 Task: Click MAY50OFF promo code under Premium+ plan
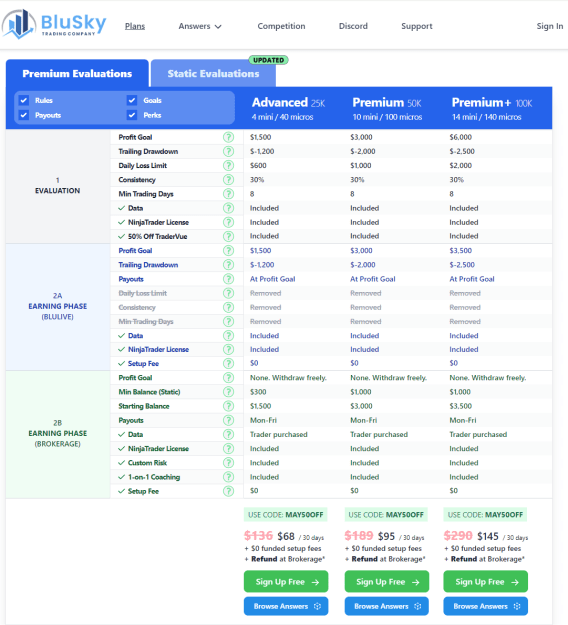(x=485, y=515)
